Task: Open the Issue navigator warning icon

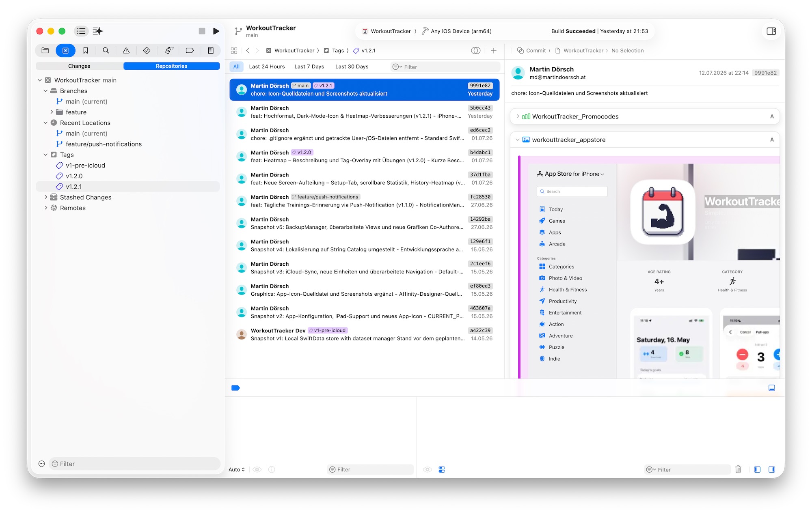Action: pyautogui.click(x=126, y=51)
